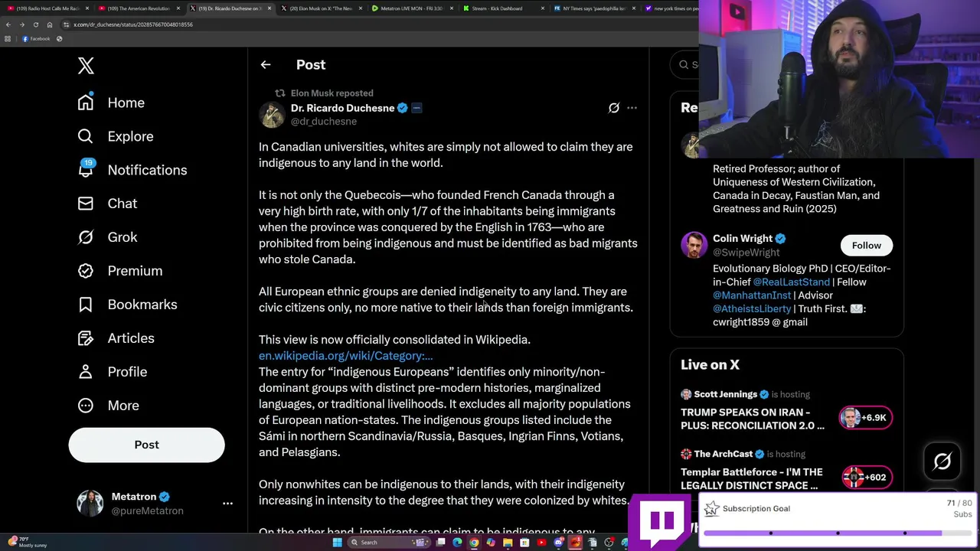Open Discord from the taskbar
The width and height of the screenshot is (980, 551).
click(559, 543)
